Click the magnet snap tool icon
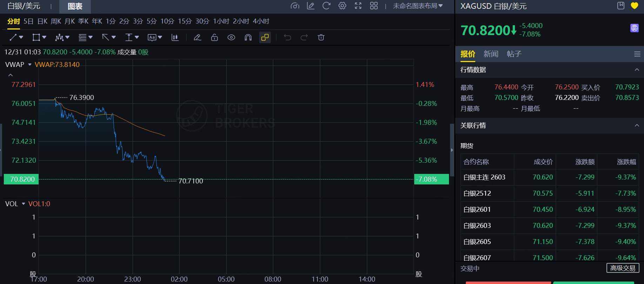Viewport: 644px width, 284px height. tap(248, 38)
